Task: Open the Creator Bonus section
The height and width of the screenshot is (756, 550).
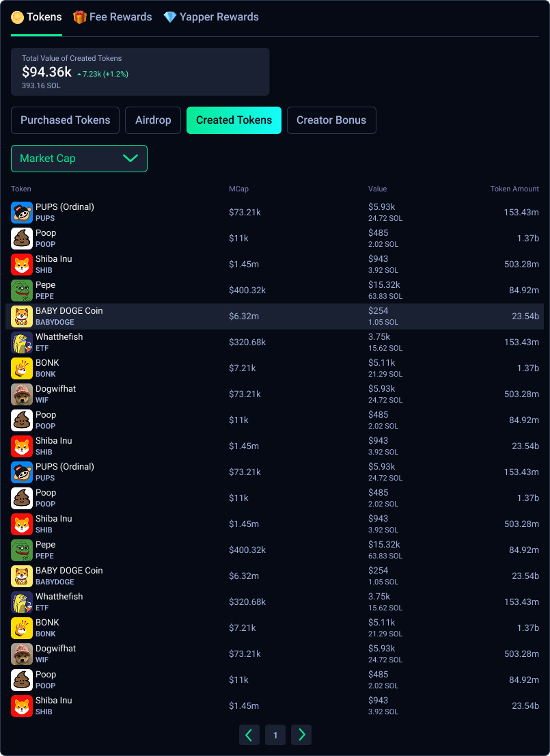Action: 331,120
